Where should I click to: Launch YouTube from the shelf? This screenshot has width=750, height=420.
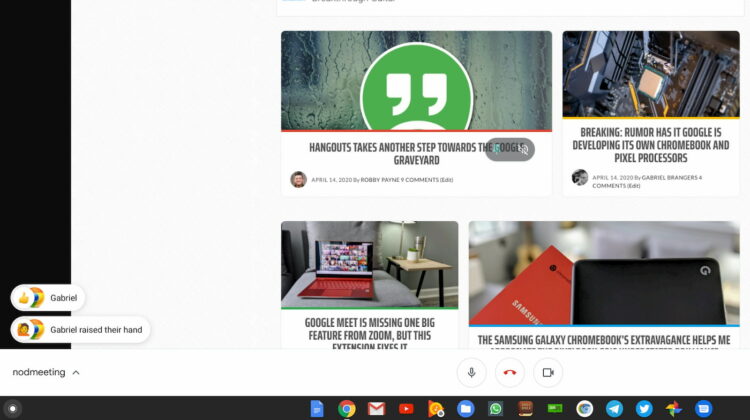406,408
